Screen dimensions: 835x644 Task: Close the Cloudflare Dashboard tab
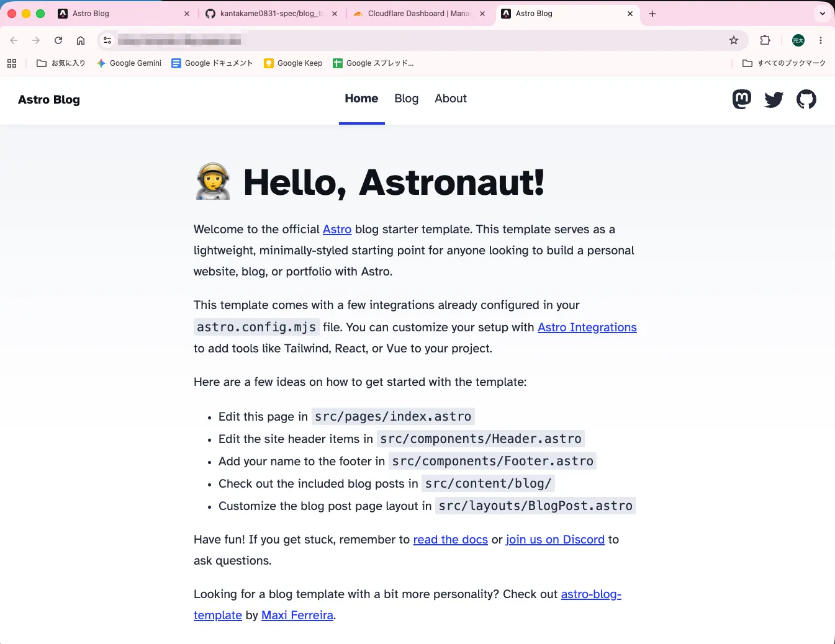(x=482, y=14)
